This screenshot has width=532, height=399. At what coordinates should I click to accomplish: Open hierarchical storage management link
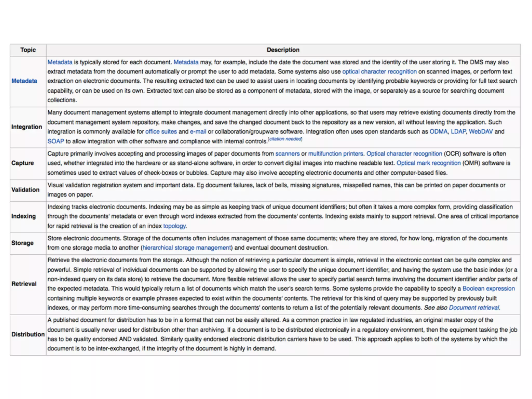pos(187,248)
